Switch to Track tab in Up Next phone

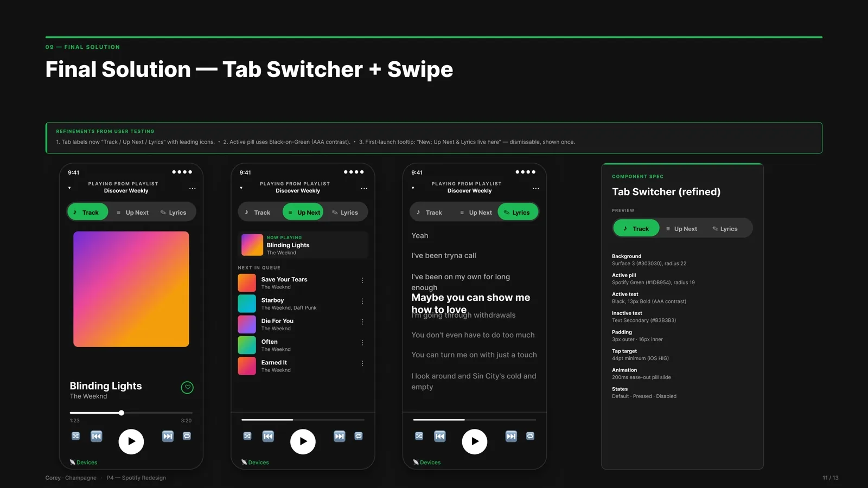(258, 213)
